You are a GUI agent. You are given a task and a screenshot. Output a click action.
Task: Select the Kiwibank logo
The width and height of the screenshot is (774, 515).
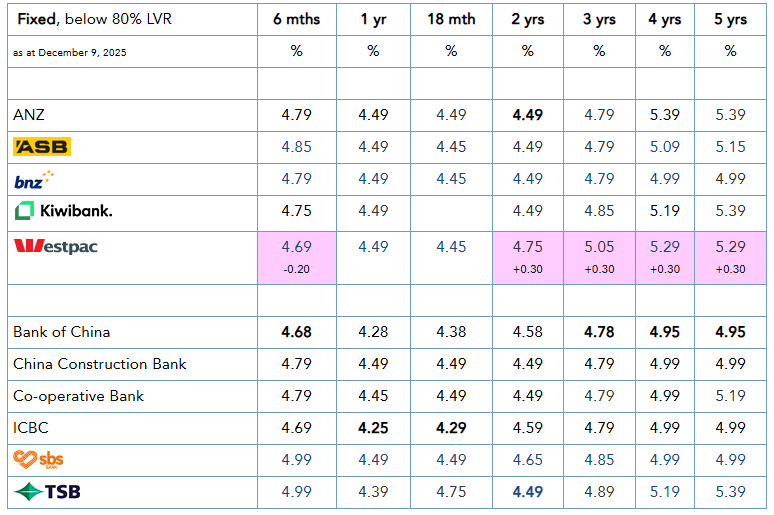(x=63, y=211)
